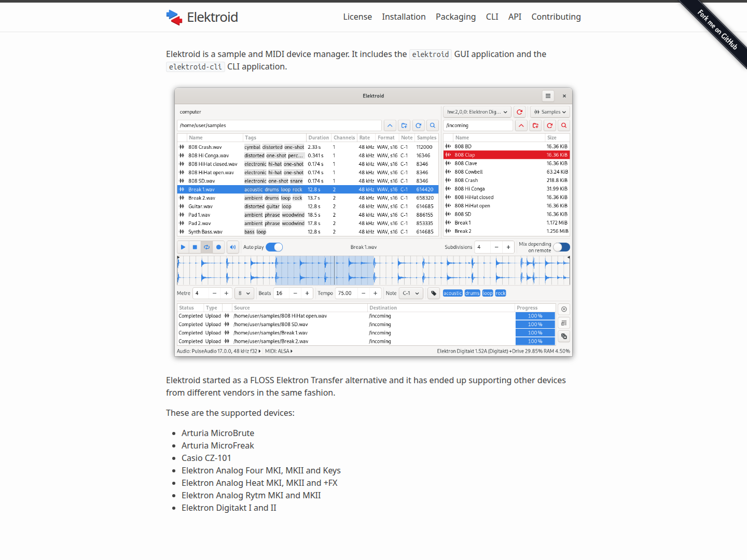Open the License page
Viewport: 747px width, 560px height.
tap(357, 17)
